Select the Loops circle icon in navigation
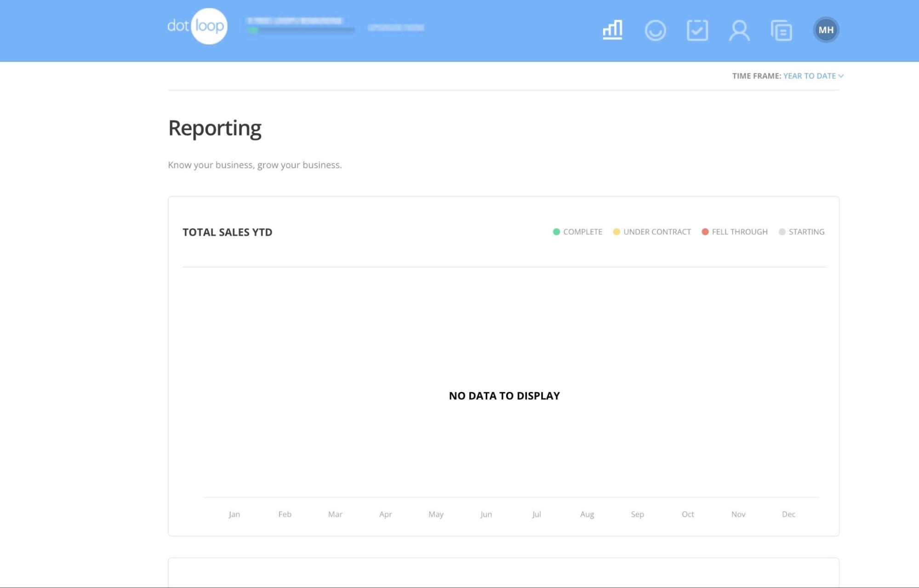Viewport: 919px width, 588px height. [656, 30]
